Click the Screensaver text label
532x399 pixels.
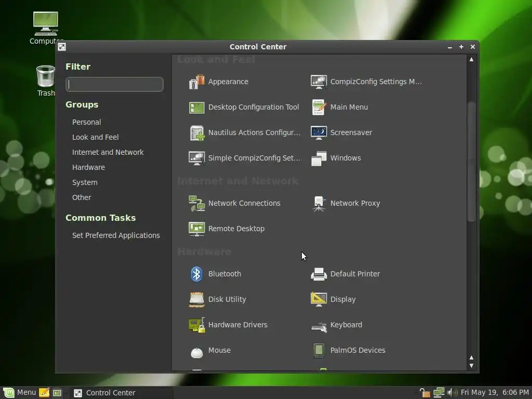click(x=351, y=132)
